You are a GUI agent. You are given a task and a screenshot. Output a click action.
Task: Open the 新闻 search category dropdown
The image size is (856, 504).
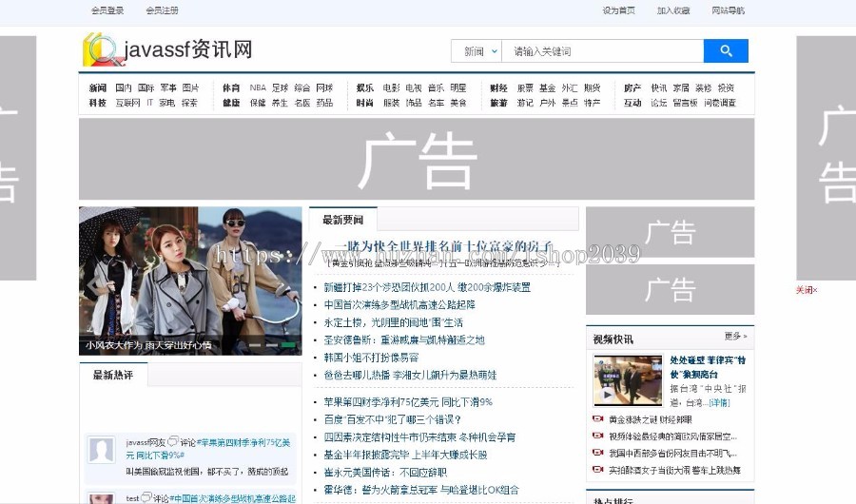click(x=477, y=50)
